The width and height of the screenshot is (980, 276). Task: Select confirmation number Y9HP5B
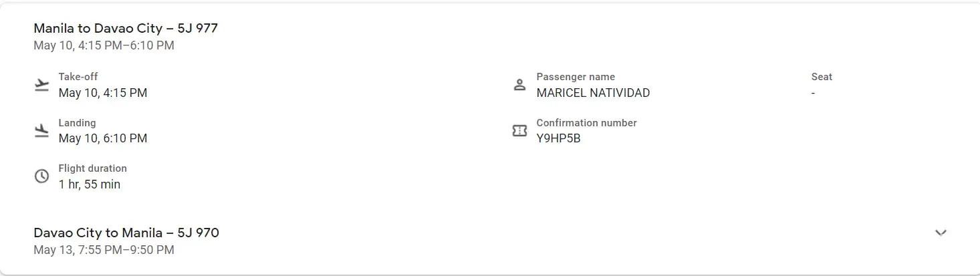pyautogui.click(x=558, y=139)
